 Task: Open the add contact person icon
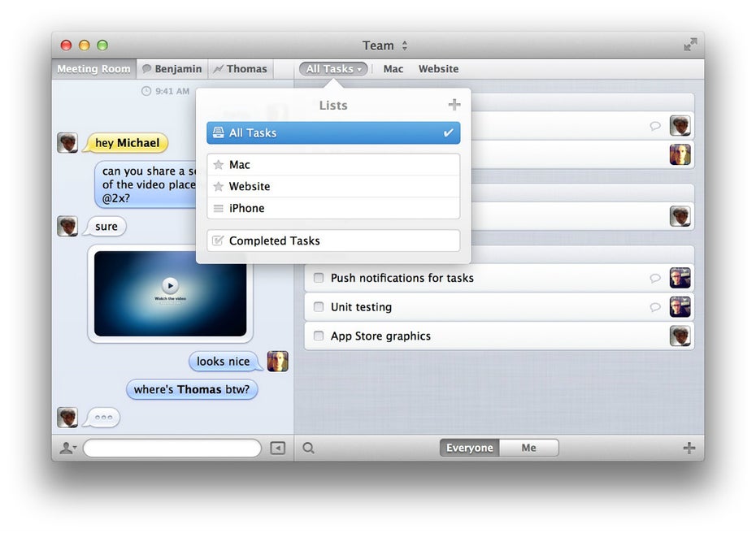[x=67, y=448]
